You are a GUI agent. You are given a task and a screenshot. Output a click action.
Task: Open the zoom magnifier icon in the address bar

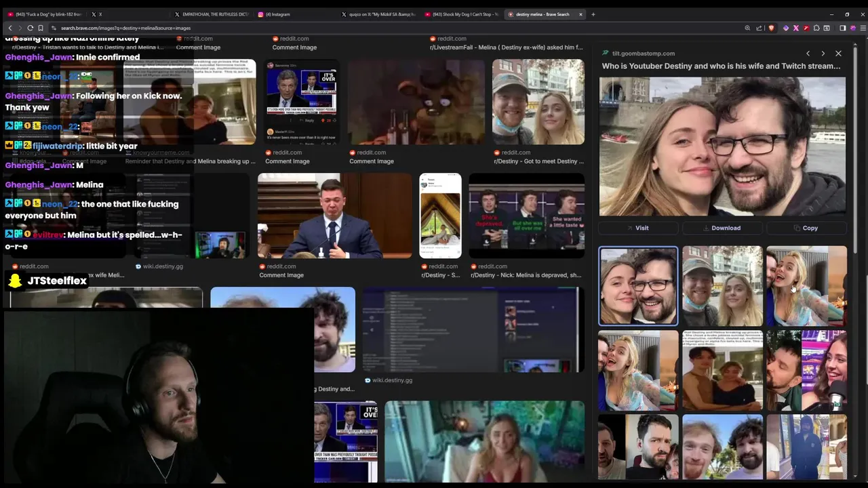[747, 28]
